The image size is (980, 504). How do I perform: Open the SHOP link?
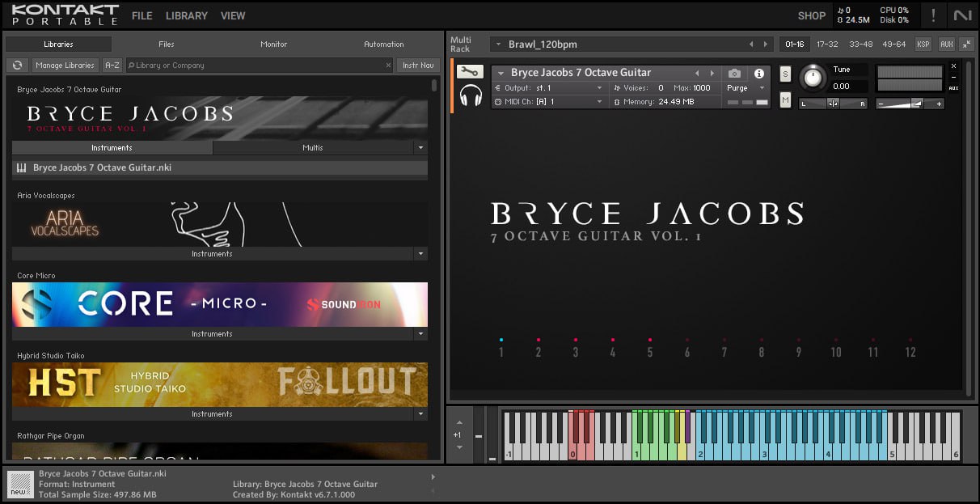tap(811, 15)
